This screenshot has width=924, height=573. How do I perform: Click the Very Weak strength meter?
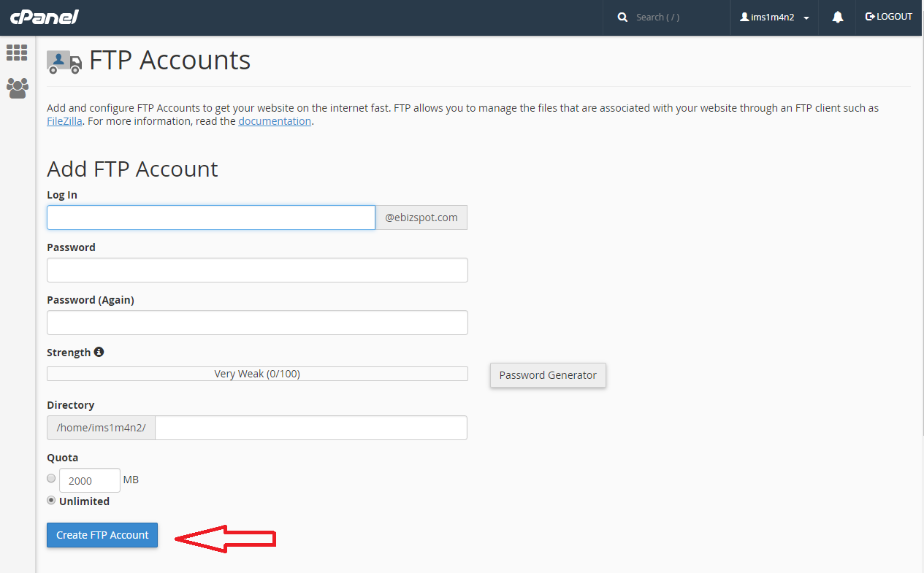[x=257, y=374]
